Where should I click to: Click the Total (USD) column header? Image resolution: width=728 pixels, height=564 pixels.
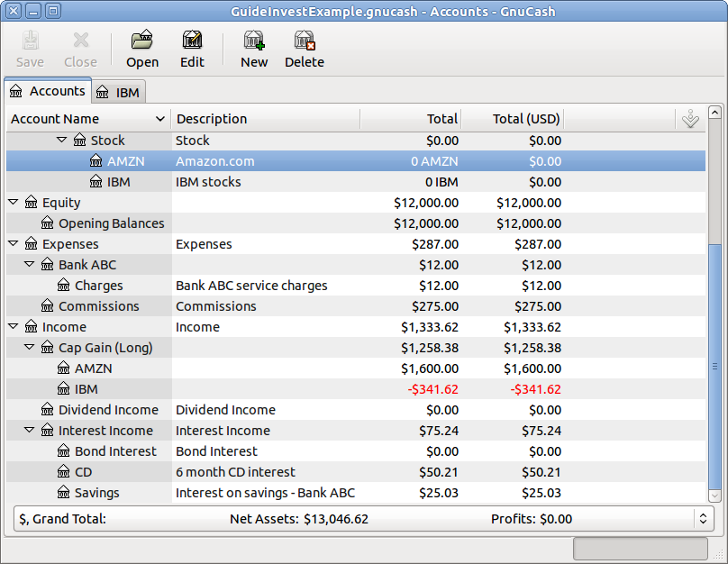pyautogui.click(x=512, y=119)
